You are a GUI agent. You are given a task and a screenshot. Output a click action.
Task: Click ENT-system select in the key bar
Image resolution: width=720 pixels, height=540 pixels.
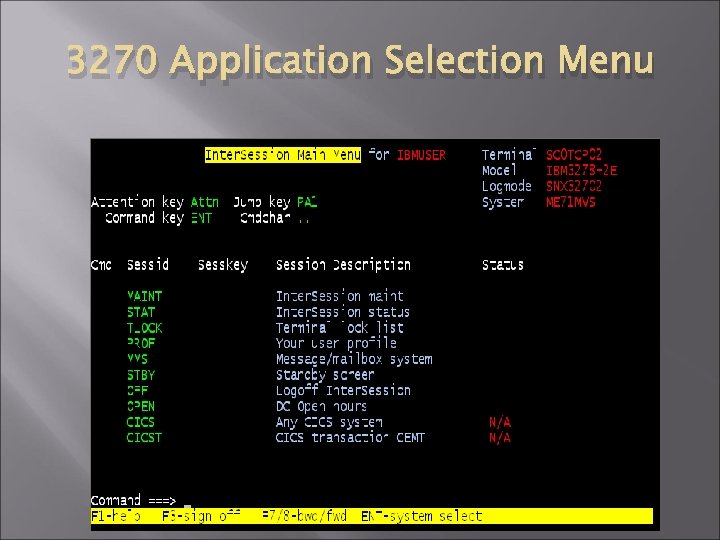[x=422, y=516]
